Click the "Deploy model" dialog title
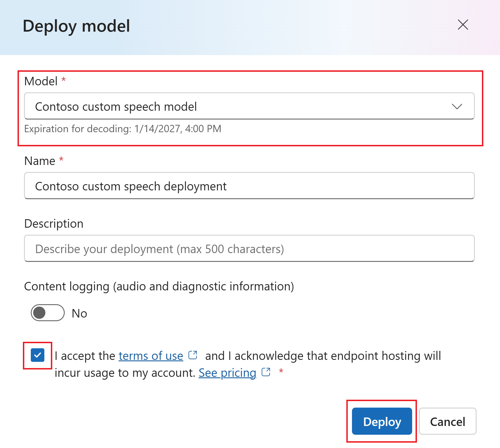The width and height of the screenshot is (500, 448). coord(76,26)
